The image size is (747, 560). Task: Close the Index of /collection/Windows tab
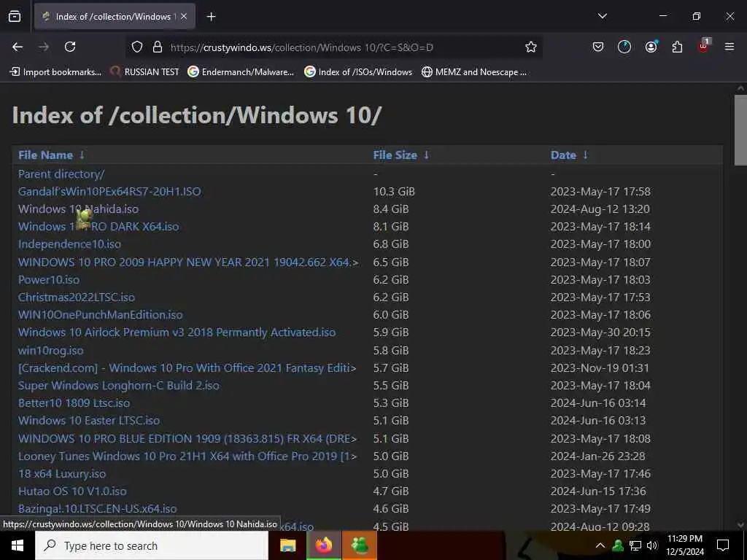tap(184, 17)
